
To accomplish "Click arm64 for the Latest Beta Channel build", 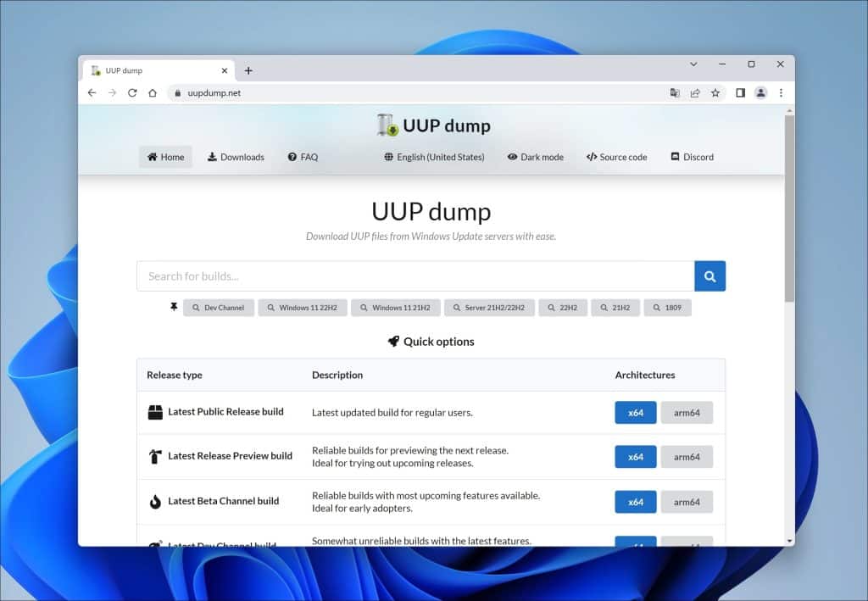I will (x=687, y=502).
